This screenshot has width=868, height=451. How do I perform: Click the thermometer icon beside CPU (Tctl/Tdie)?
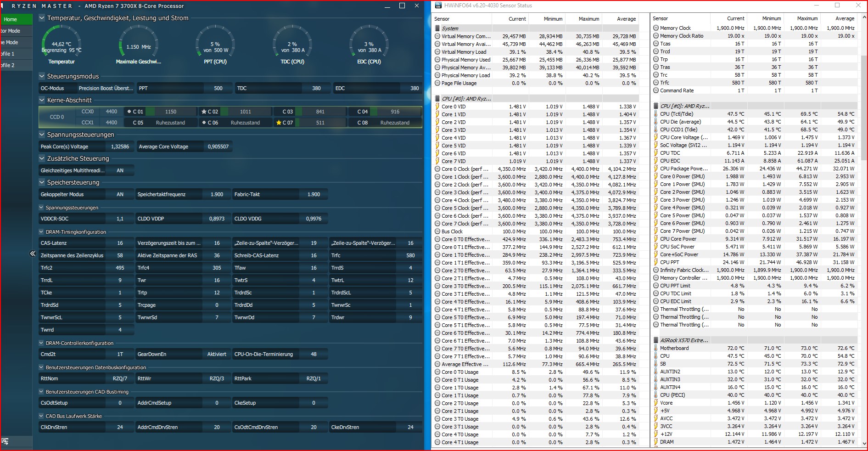click(x=656, y=114)
